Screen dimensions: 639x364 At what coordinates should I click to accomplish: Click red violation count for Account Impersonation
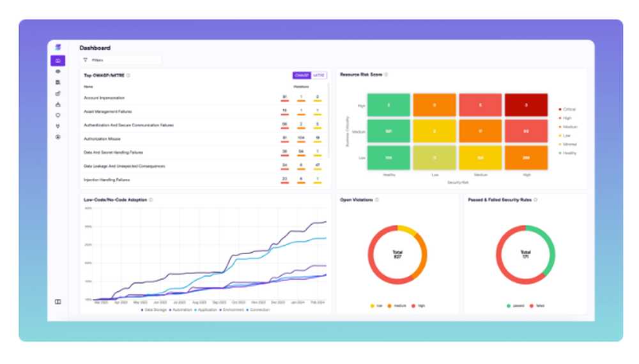[x=284, y=98]
